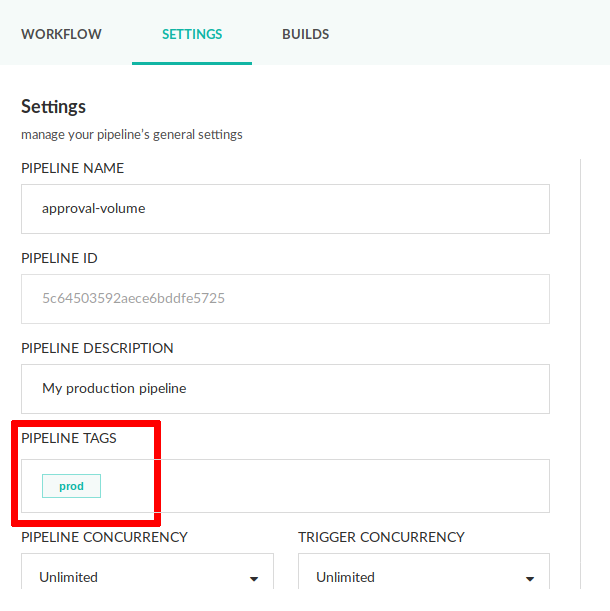This screenshot has height=611, width=610.
Task: Select the prod tag chip
Action: [71, 486]
